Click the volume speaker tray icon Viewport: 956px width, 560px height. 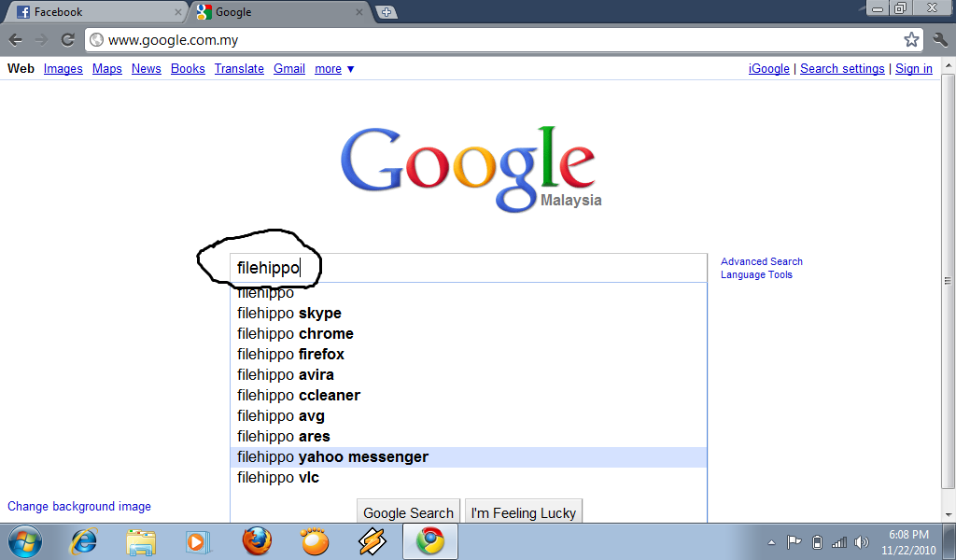862,541
